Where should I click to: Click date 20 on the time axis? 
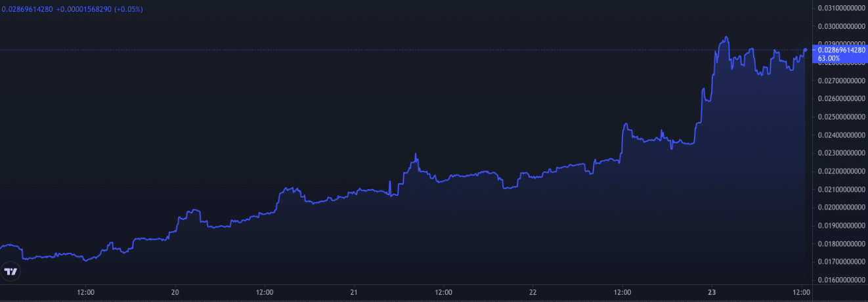[175, 292]
